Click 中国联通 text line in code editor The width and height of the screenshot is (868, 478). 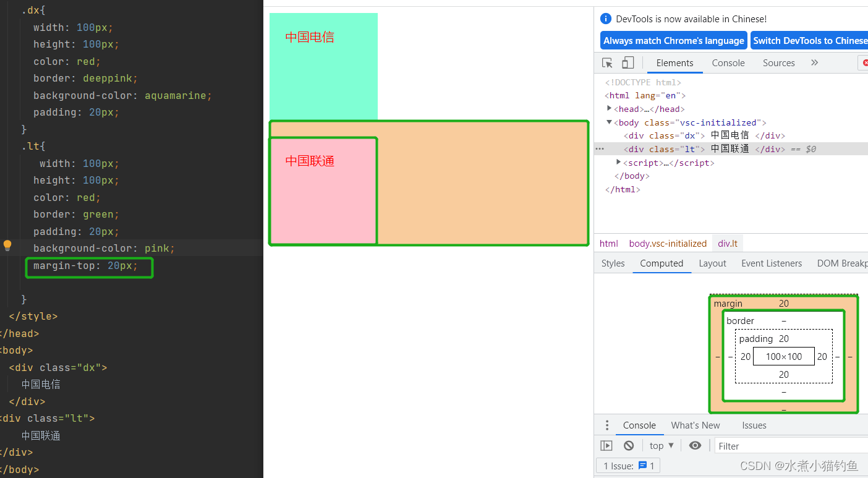[x=41, y=436]
